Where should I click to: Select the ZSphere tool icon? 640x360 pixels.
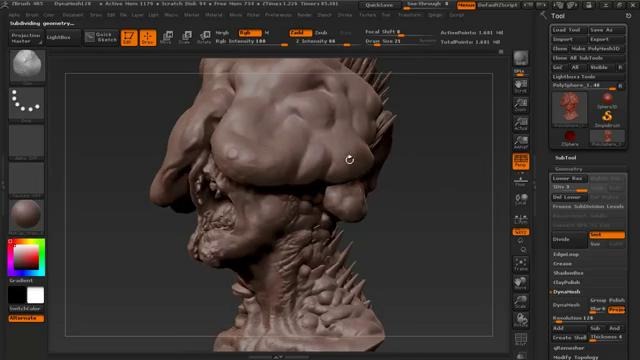pyautogui.click(x=570, y=138)
